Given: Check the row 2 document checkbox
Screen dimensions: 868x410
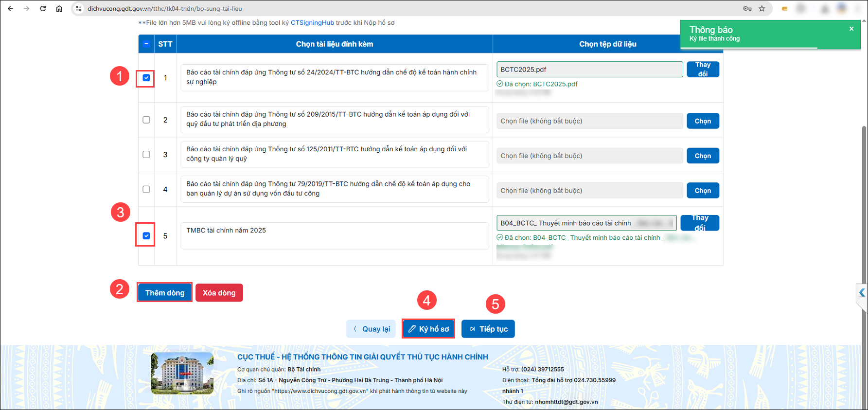Looking at the screenshot, I should (x=146, y=120).
